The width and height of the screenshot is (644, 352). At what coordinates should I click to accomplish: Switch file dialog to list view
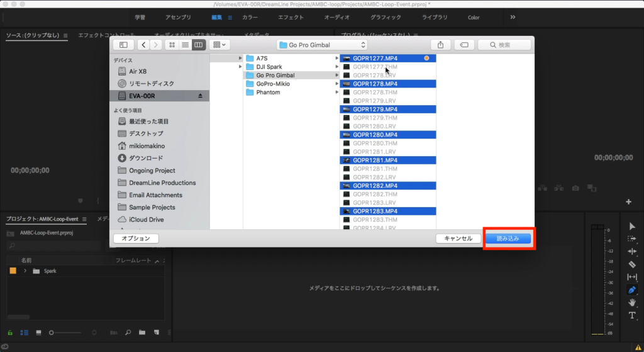(x=186, y=45)
